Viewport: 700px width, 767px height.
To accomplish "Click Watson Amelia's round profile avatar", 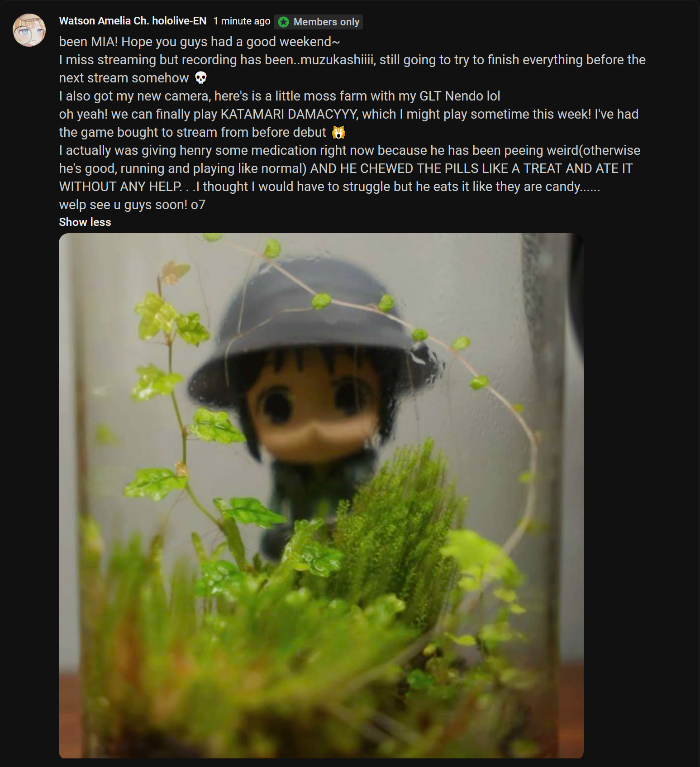I will tap(29, 30).
